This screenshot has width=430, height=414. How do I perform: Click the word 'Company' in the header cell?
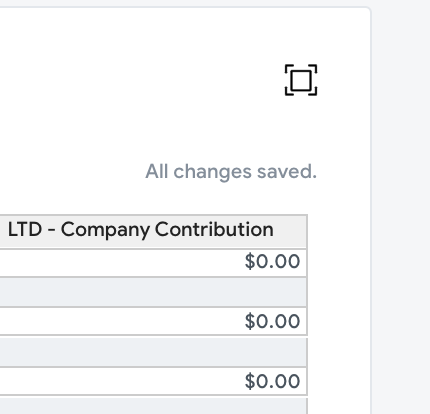point(105,230)
